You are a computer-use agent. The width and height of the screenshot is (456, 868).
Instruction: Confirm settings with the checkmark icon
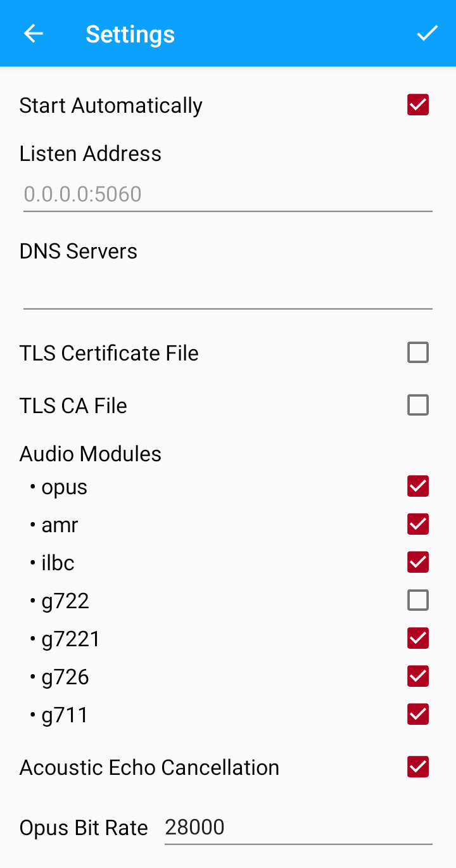coord(427,34)
